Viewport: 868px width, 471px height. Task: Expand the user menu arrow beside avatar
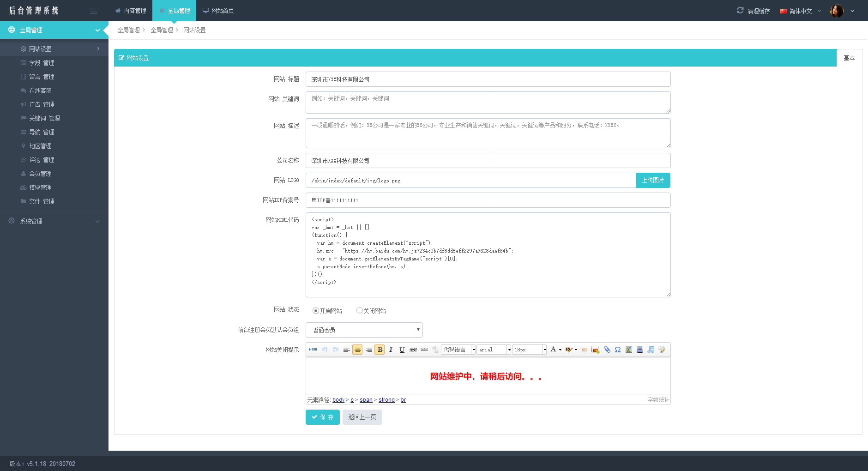point(852,11)
